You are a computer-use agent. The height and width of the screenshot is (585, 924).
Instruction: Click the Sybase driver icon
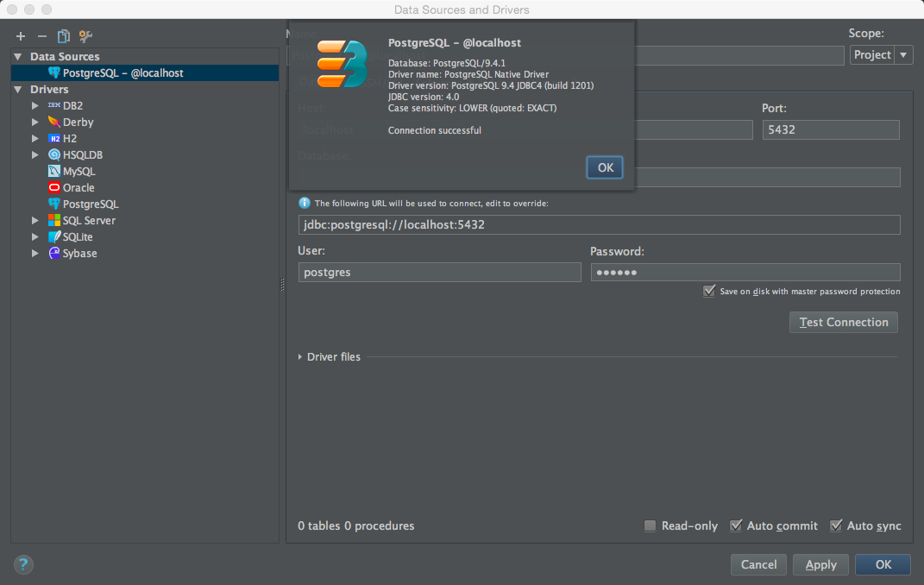[x=54, y=254]
